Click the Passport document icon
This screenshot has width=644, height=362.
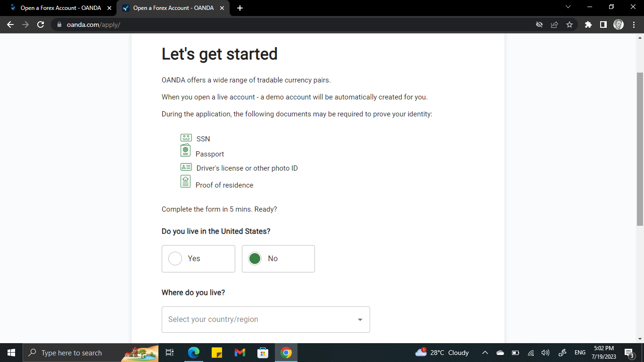(185, 150)
